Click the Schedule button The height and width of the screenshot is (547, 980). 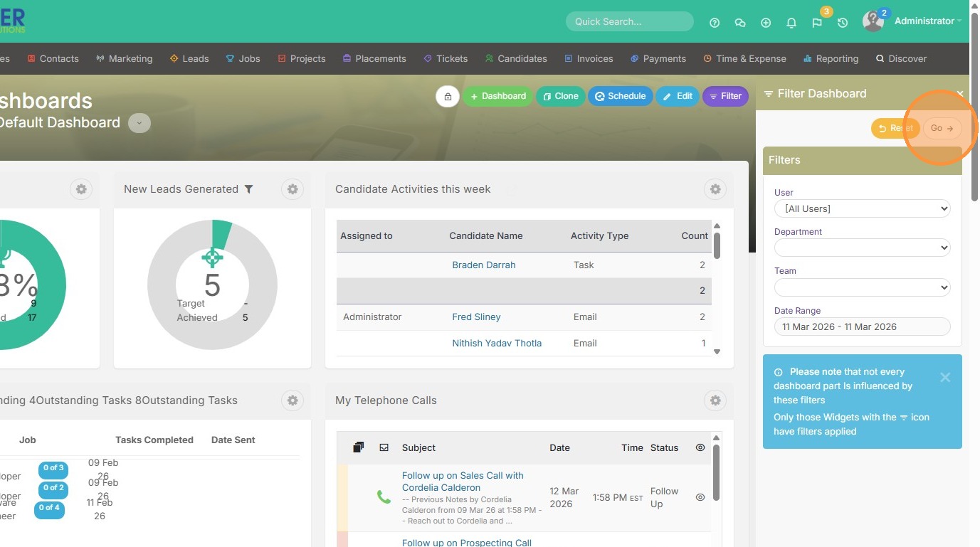tap(620, 96)
